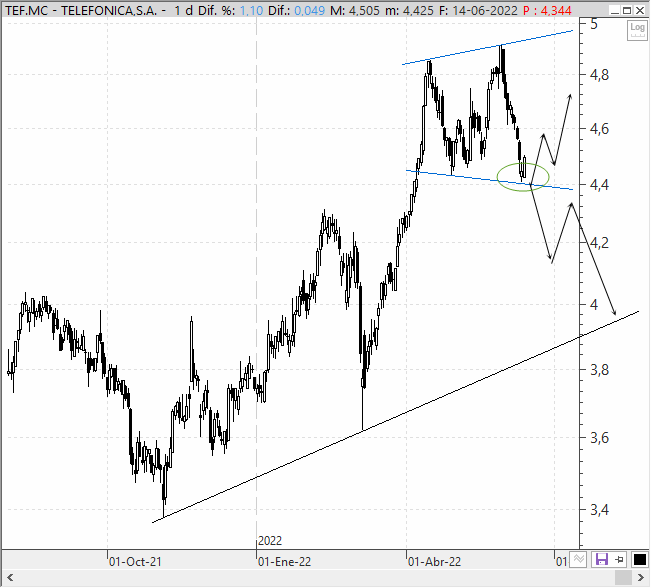
Task: Click the Dif. value 0,049
Action: 309,10
